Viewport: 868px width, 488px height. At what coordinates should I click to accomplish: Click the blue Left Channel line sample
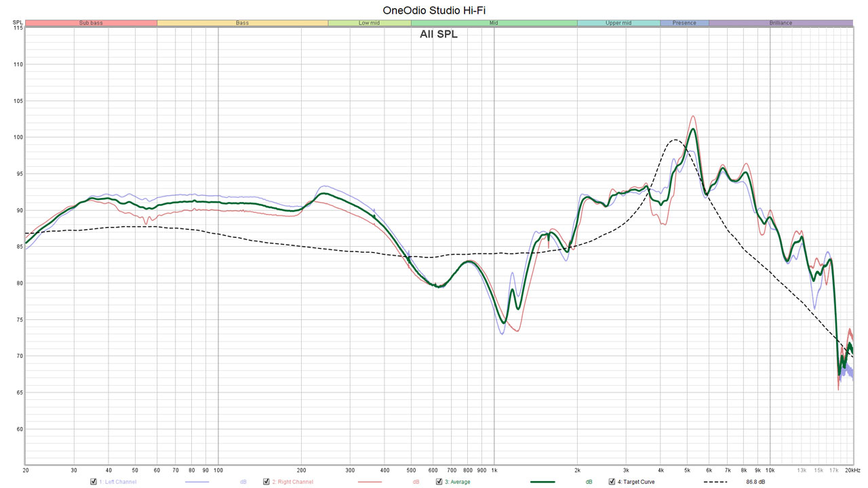(197, 482)
